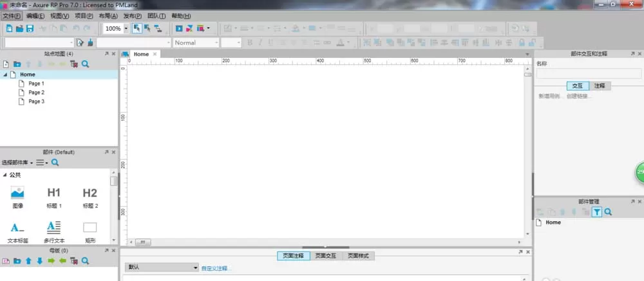Click the Format Painter brush icon
The image size is (644, 281).
(x=90, y=42)
